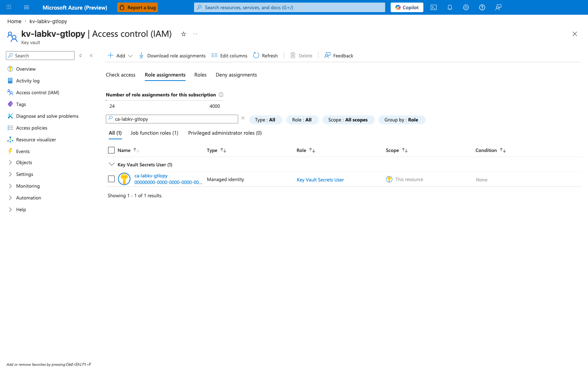Clear the ca-labkv-gtlopy search filter with X
Image resolution: width=588 pixels, height=368 pixels.
pyautogui.click(x=243, y=118)
